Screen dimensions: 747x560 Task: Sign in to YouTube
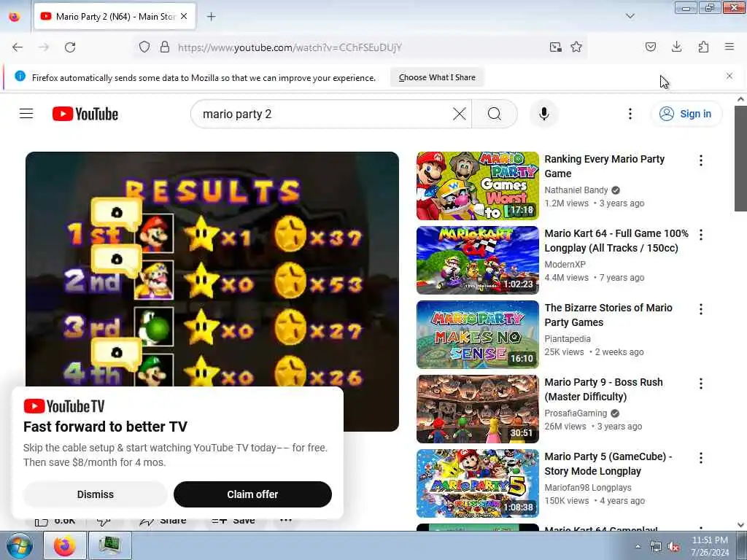click(x=686, y=114)
